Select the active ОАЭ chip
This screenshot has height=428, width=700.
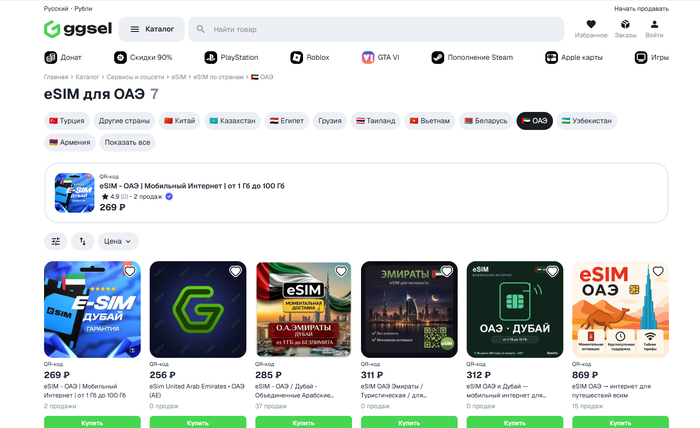point(534,121)
